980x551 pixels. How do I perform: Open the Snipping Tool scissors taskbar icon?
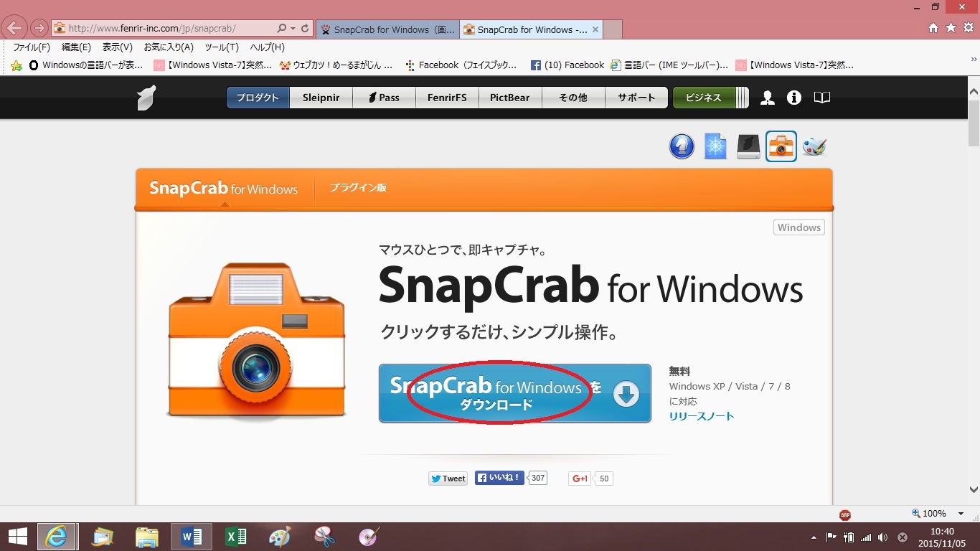(x=325, y=537)
